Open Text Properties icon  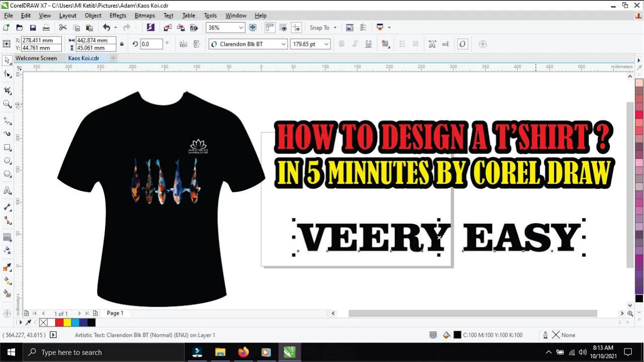[432, 44]
